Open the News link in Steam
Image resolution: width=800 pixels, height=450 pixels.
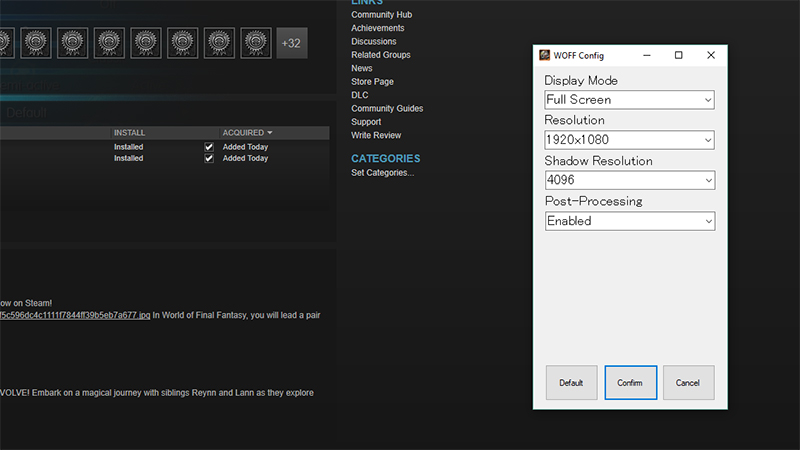(362, 68)
